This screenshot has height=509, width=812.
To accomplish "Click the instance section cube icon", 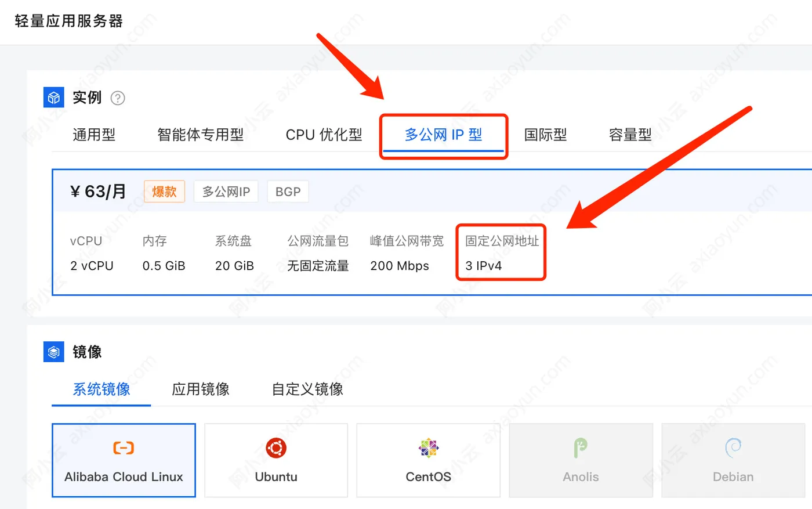I will (x=54, y=98).
